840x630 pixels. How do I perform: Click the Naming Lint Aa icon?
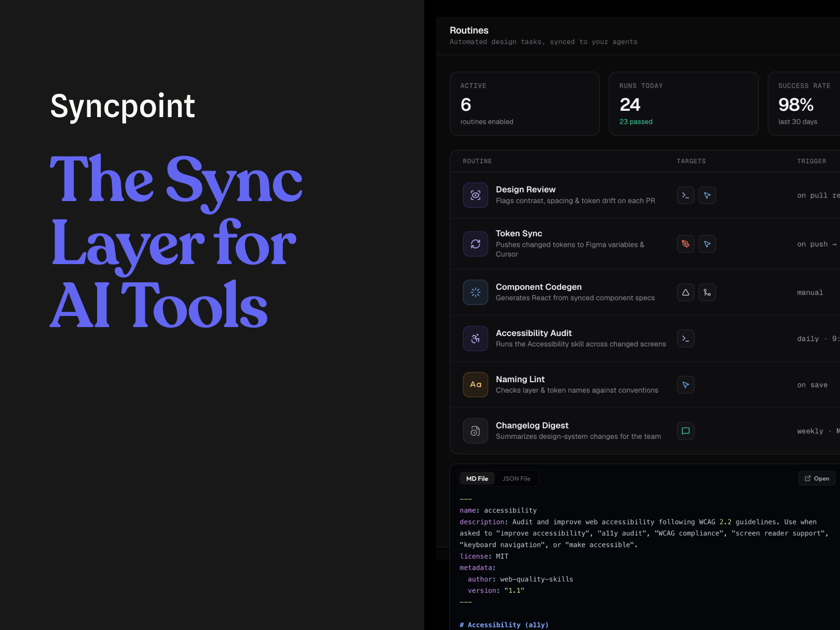coord(475,385)
